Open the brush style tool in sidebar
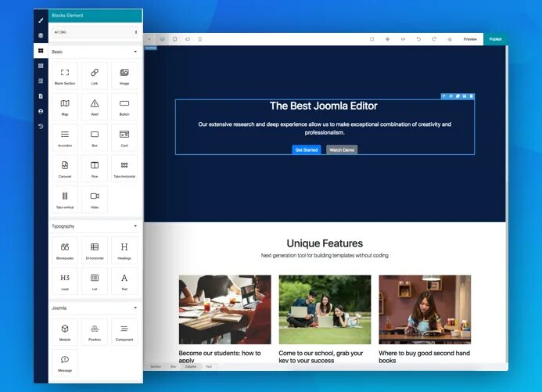 41,20
